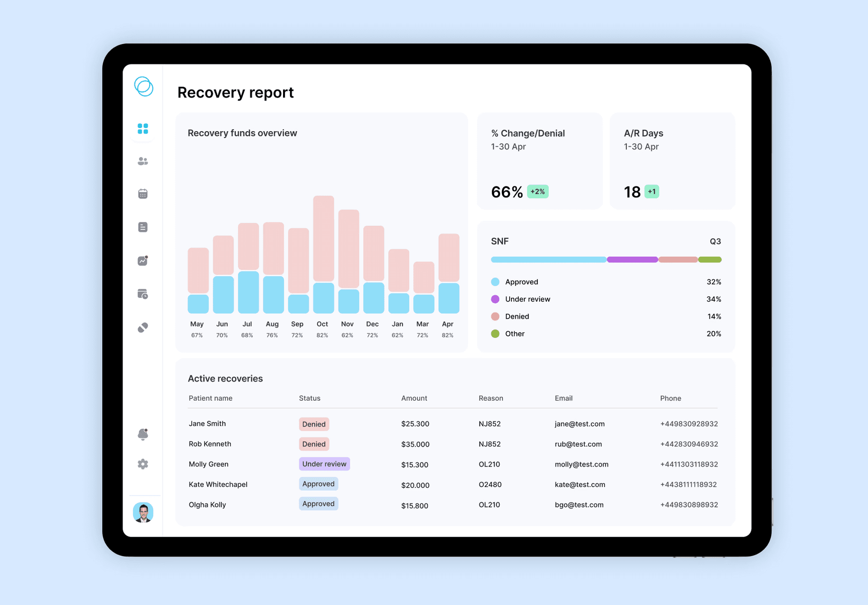The width and height of the screenshot is (868, 605).
Task: Select patient name Molly Green
Action: [209, 464]
